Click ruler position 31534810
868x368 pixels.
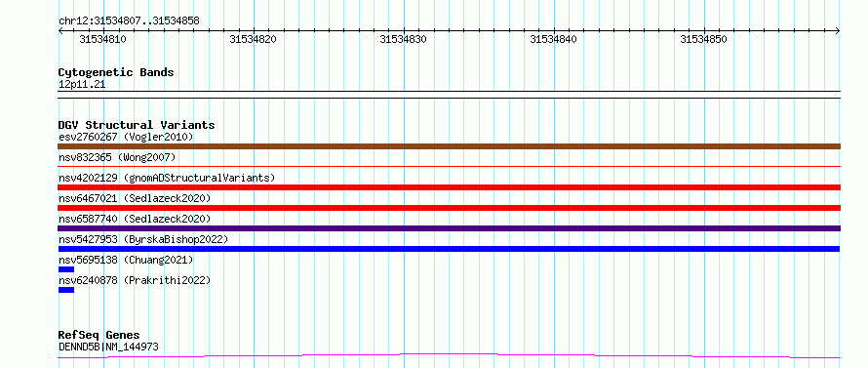tap(103, 39)
